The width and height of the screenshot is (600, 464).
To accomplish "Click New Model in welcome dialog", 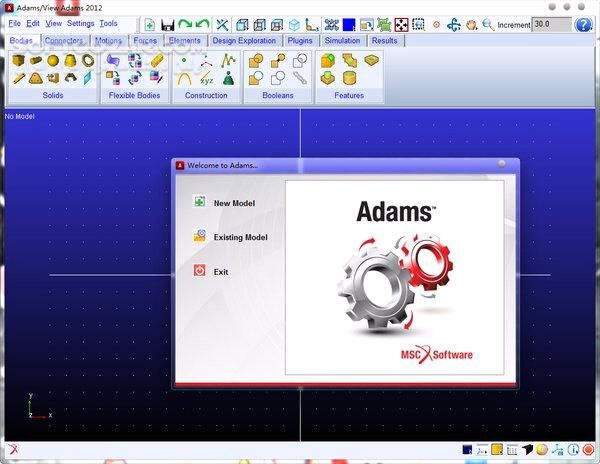I will click(234, 203).
